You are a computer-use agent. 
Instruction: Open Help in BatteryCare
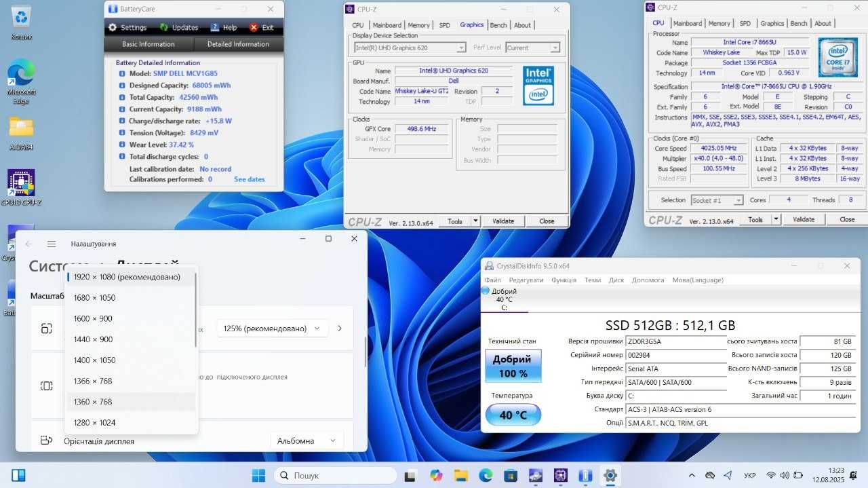224,28
